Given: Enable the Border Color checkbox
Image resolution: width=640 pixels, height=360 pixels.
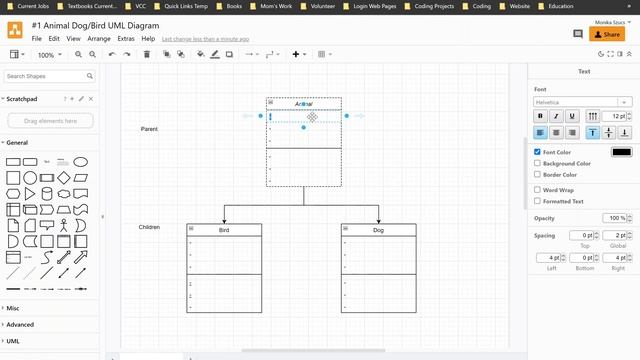Looking at the screenshot, I should 537,174.
